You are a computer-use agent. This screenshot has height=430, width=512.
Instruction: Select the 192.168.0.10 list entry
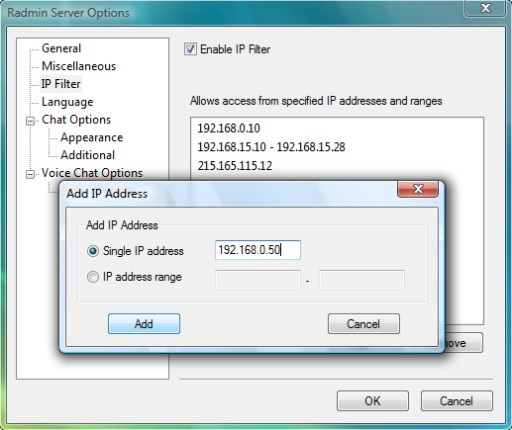coord(229,128)
